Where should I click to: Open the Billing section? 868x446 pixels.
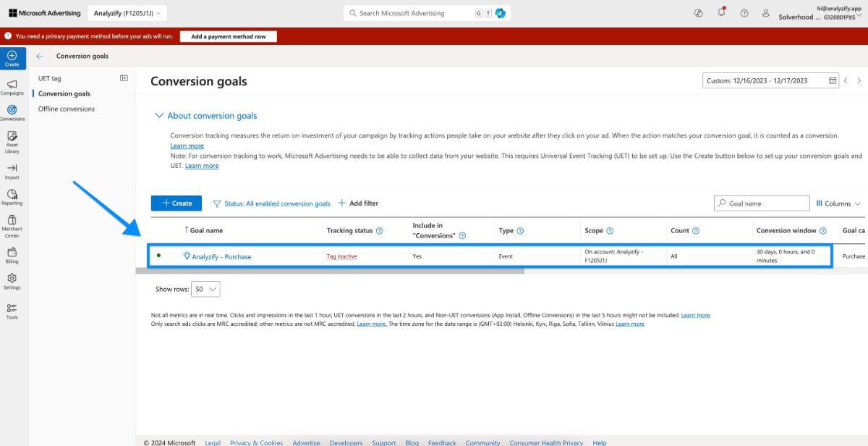click(12, 256)
